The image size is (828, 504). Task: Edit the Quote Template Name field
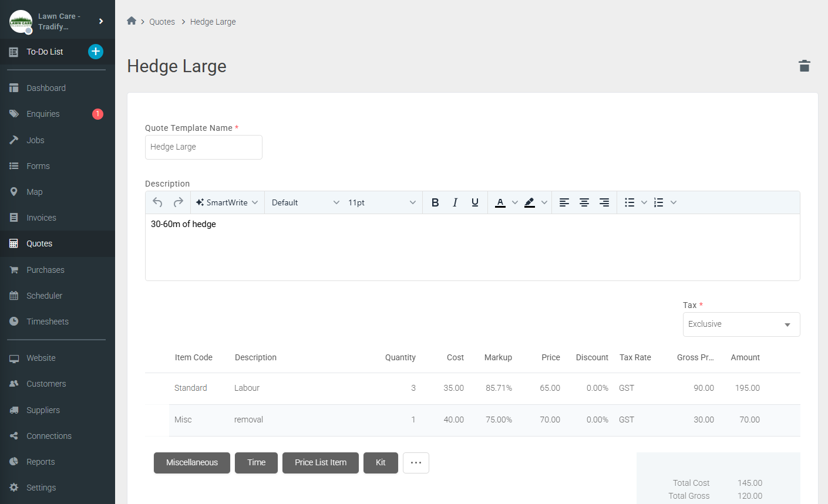click(x=204, y=147)
